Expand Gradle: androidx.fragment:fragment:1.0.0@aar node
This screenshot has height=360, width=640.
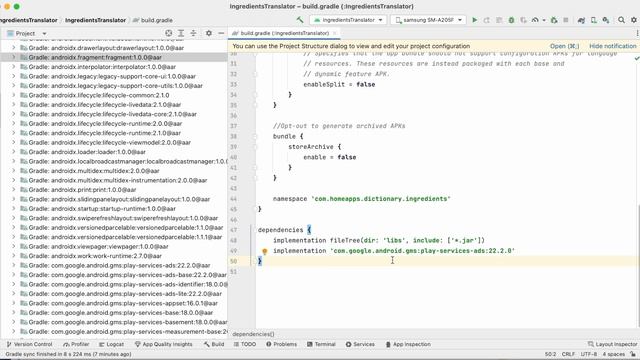[x=13, y=57]
